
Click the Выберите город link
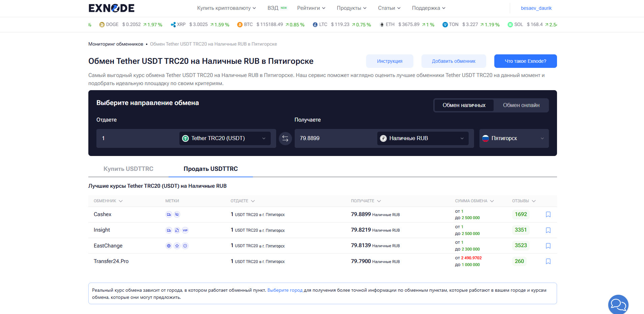[285, 290]
